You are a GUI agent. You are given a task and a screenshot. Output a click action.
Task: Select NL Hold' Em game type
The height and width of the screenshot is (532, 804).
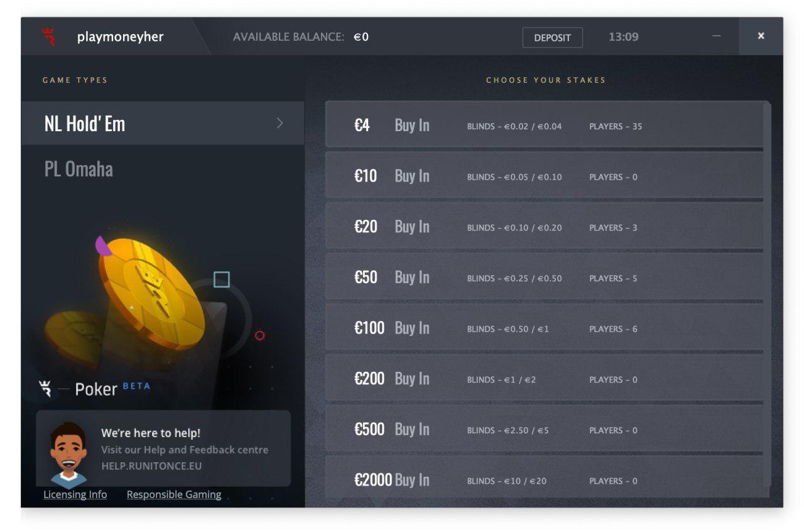pos(163,123)
